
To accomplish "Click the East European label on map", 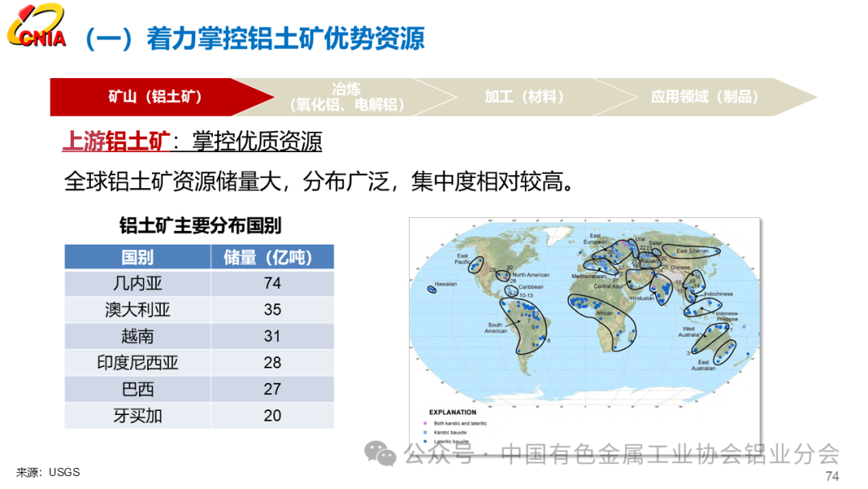I will pos(595,239).
